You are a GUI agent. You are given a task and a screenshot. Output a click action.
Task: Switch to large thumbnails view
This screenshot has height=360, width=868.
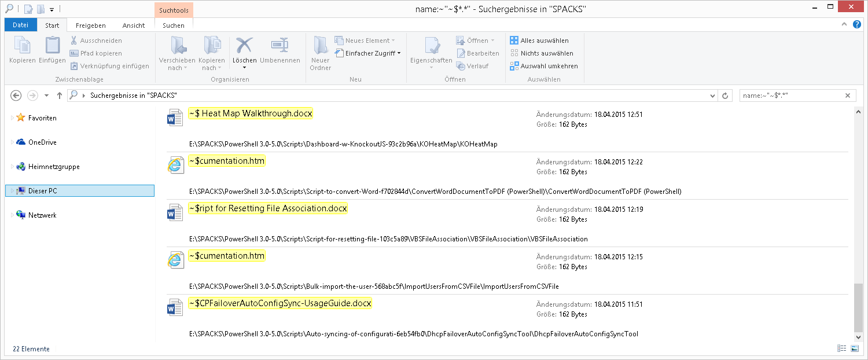854,348
